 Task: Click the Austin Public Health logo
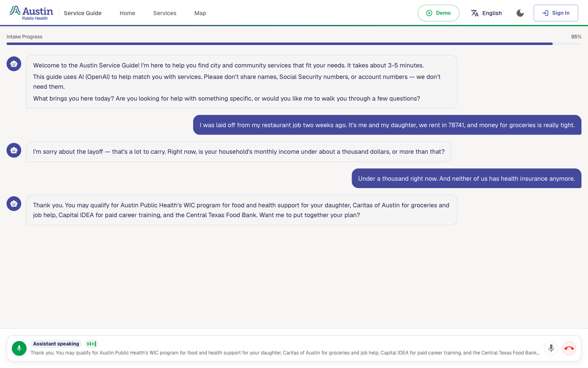click(31, 13)
